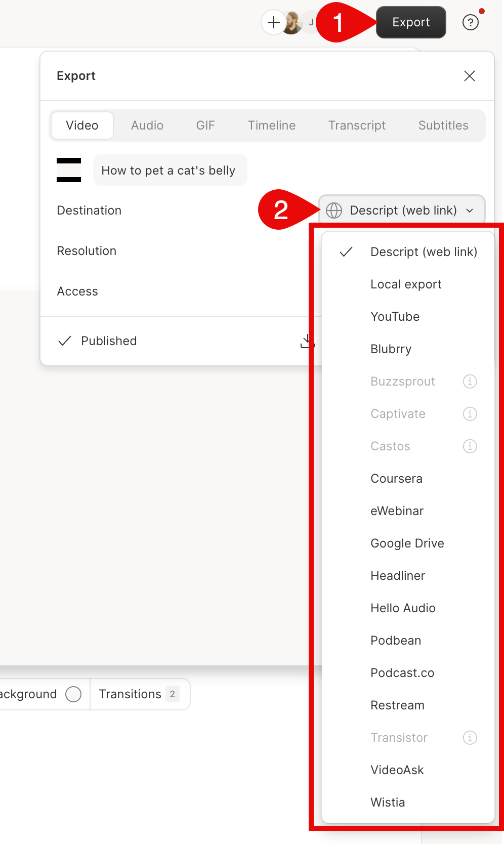Toggle the Background circle option
This screenshot has height=844, width=504.
[73, 694]
